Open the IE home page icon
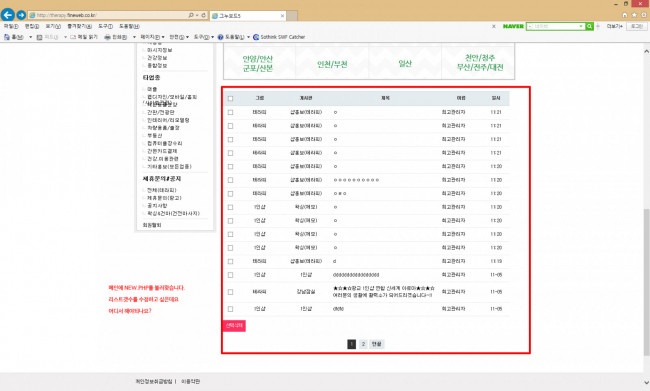650x391 pixels. click(625, 15)
